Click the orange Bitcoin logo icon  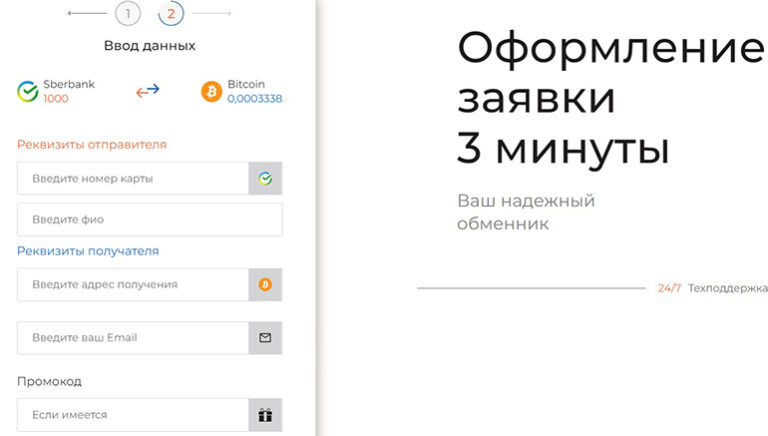[x=211, y=92]
